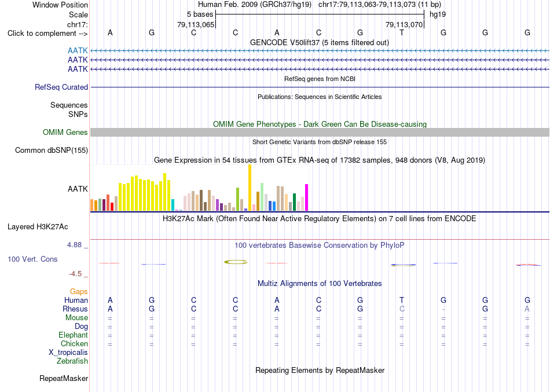Click the Rhesus alignment row label

(75, 309)
